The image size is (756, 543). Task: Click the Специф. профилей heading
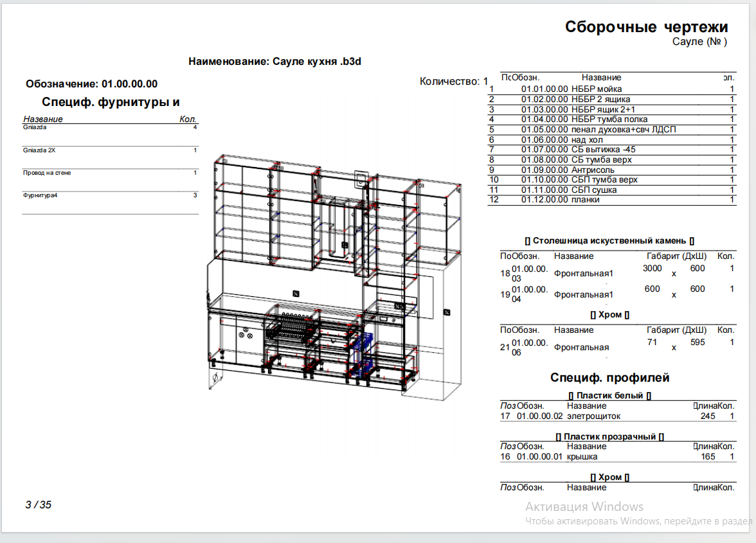(609, 378)
